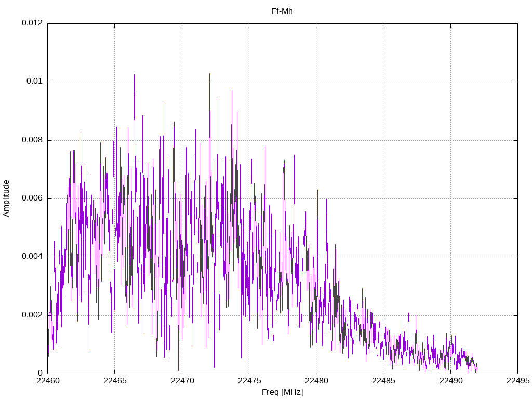Screen dimensions: 532x399
Task: Click the 22495 x-axis tick label
Action: pyautogui.click(x=518, y=381)
